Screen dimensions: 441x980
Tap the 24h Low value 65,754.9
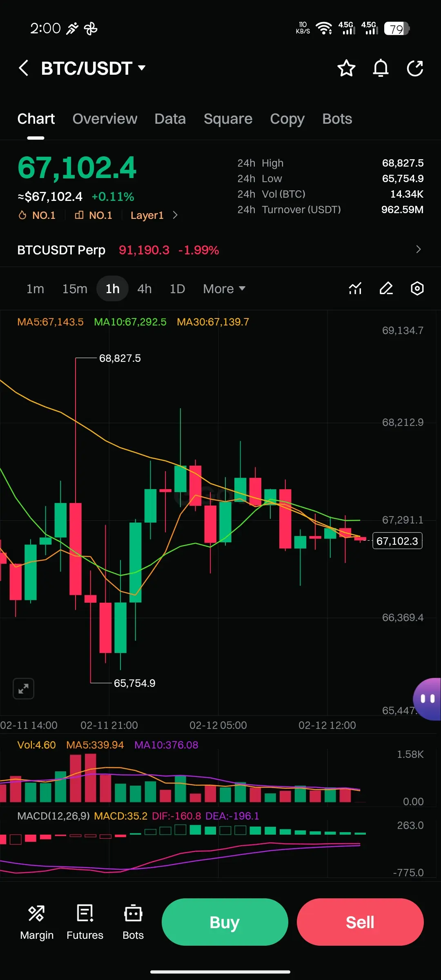tap(403, 178)
